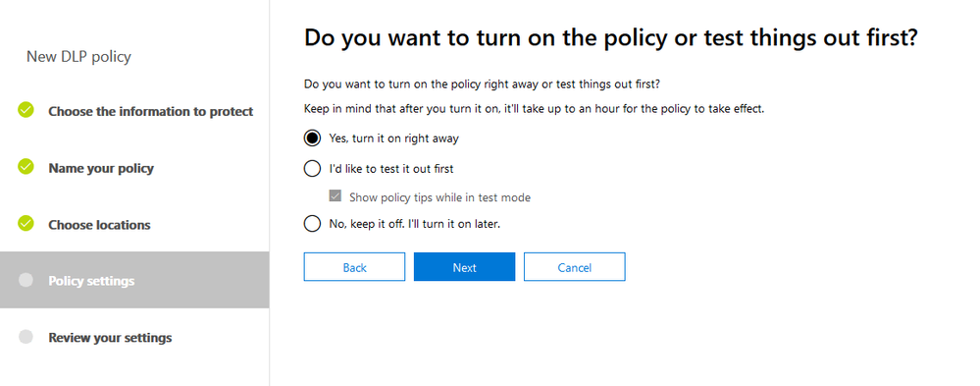Click the Next button
980x386 pixels.
(x=464, y=267)
